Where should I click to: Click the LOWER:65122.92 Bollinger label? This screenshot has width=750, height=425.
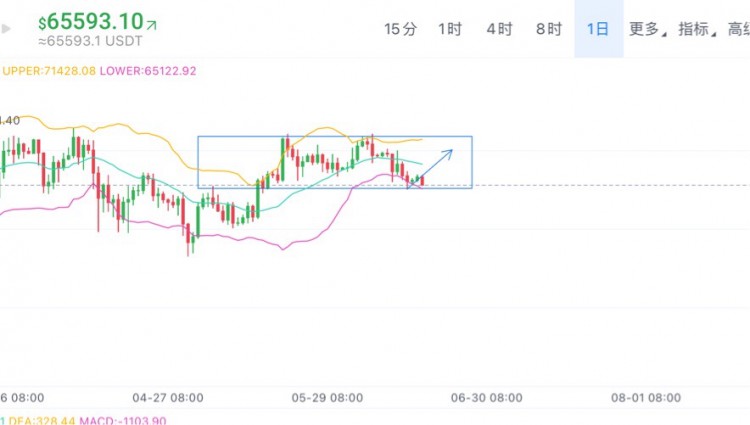(148, 71)
